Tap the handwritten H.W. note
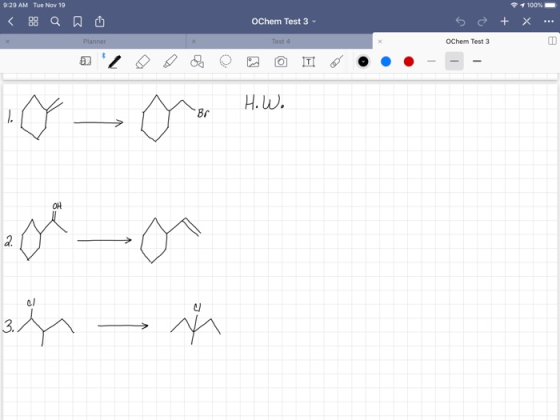 pyautogui.click(x=264, y=102)
